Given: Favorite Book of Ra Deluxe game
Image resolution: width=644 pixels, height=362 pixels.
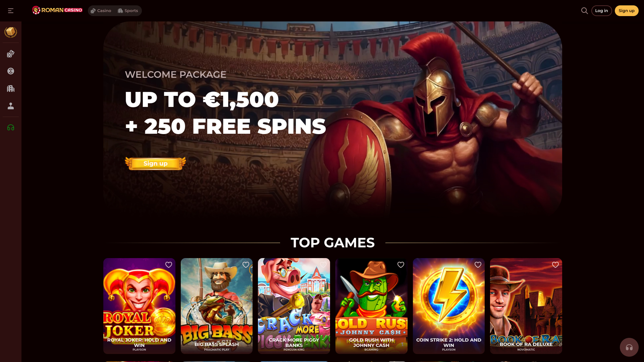Looking at the screenshot, I should click(555, 265).
